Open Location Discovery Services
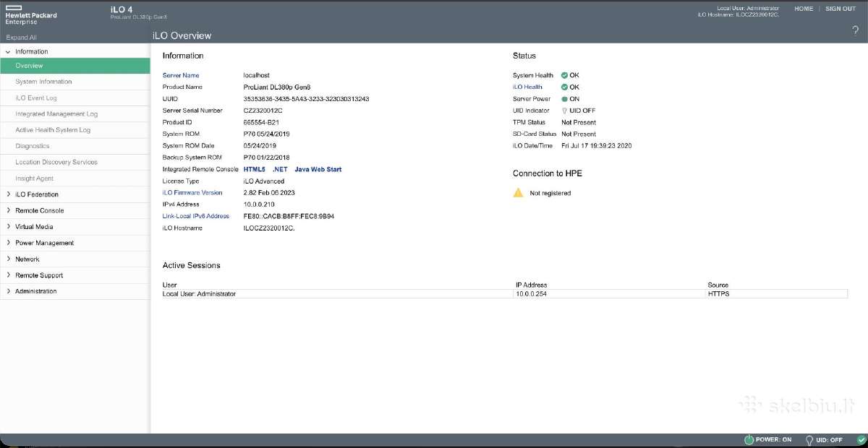This screenshot has height=448, width=868. pos(56,162)
